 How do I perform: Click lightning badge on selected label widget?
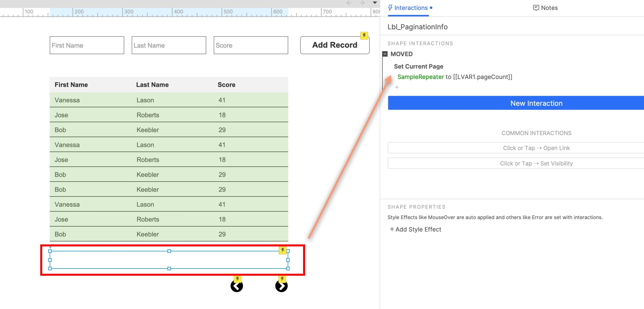point(283,250)
